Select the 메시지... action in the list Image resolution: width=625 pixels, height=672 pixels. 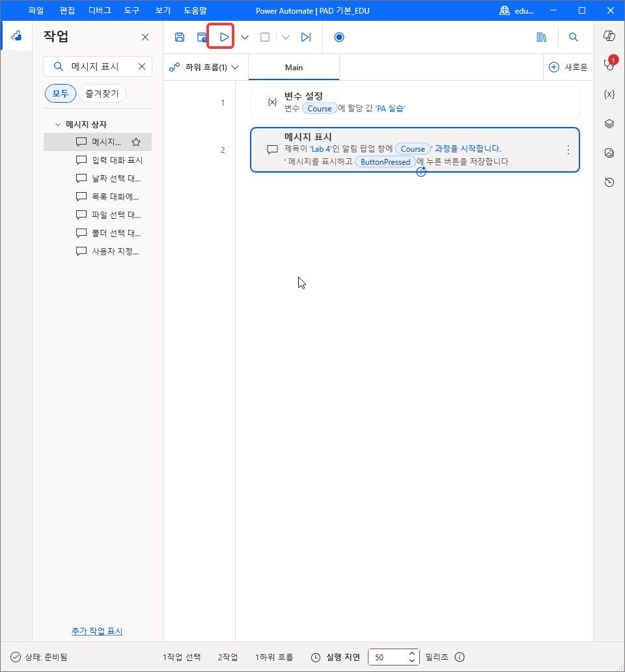coord(98,142)
